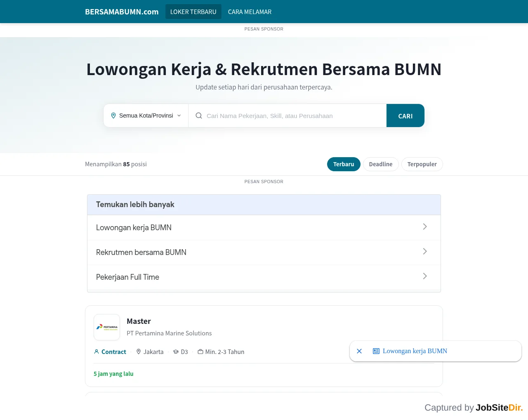Expand the Pekerjaan Full Time row chevron
Viewport: 528px width, 420px height.
(x=425, y=276)
